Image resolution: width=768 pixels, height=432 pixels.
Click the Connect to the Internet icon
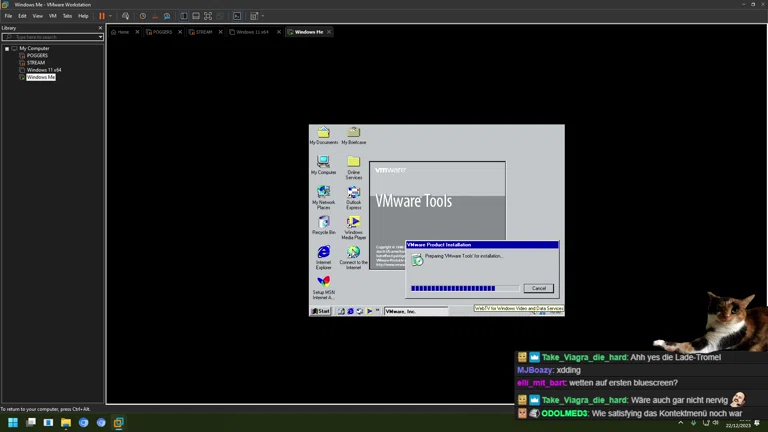pos(354,258)
